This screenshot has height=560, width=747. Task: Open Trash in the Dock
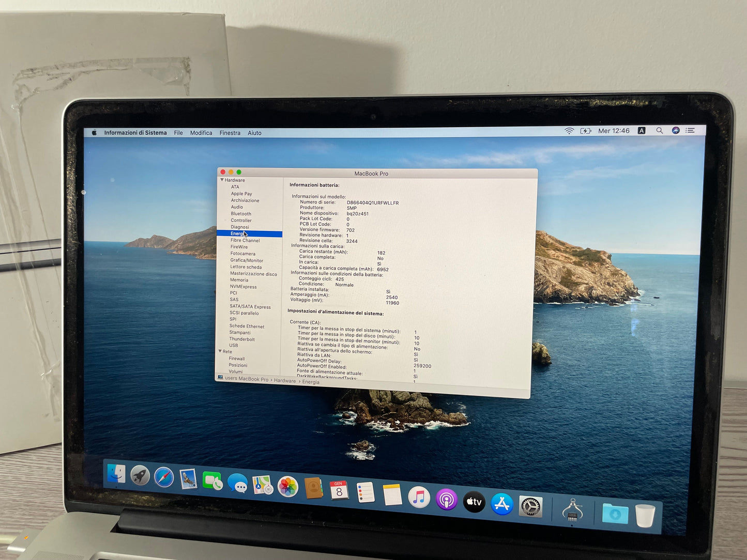pos(645,516)
